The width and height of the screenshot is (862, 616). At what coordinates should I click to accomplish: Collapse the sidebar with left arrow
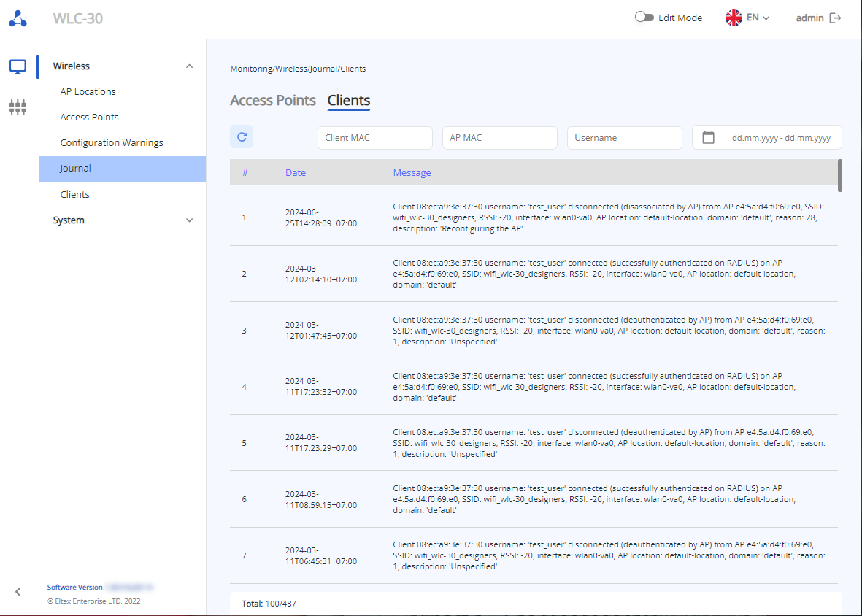(x=18, y=592)
